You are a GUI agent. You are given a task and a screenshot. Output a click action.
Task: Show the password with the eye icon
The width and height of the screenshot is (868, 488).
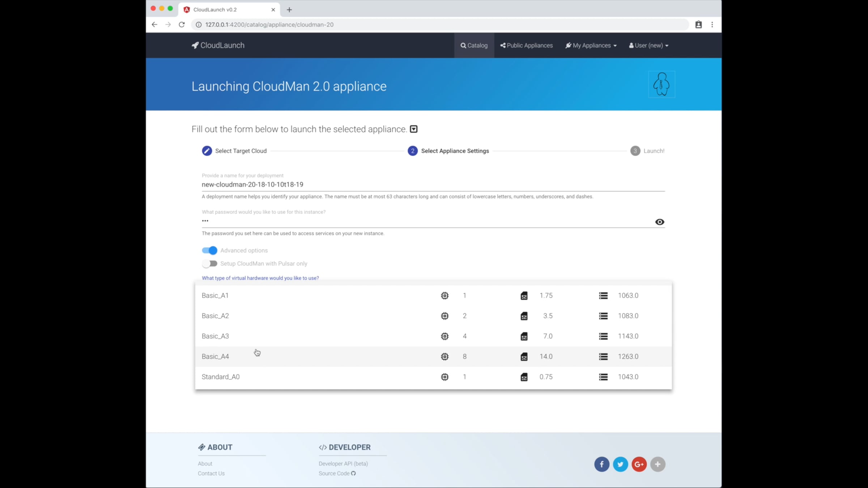click(x=660, y=222)
